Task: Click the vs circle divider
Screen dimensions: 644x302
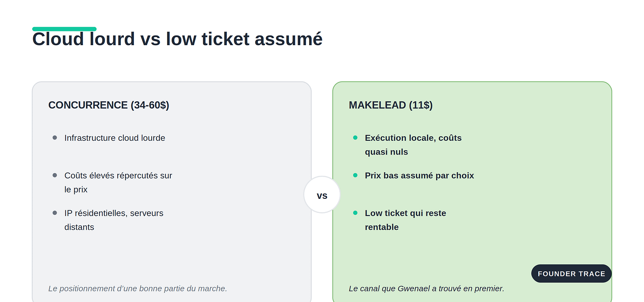Action: [322, 195]
